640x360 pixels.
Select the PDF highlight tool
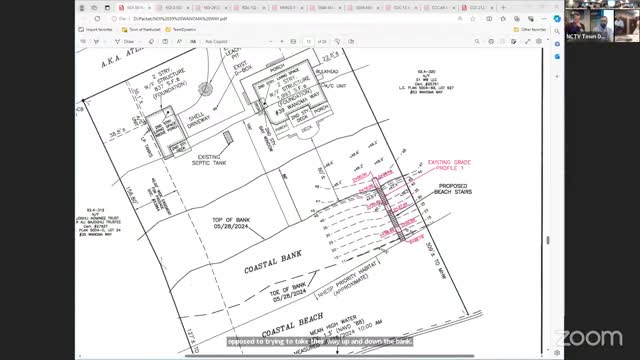coord(96,42)
